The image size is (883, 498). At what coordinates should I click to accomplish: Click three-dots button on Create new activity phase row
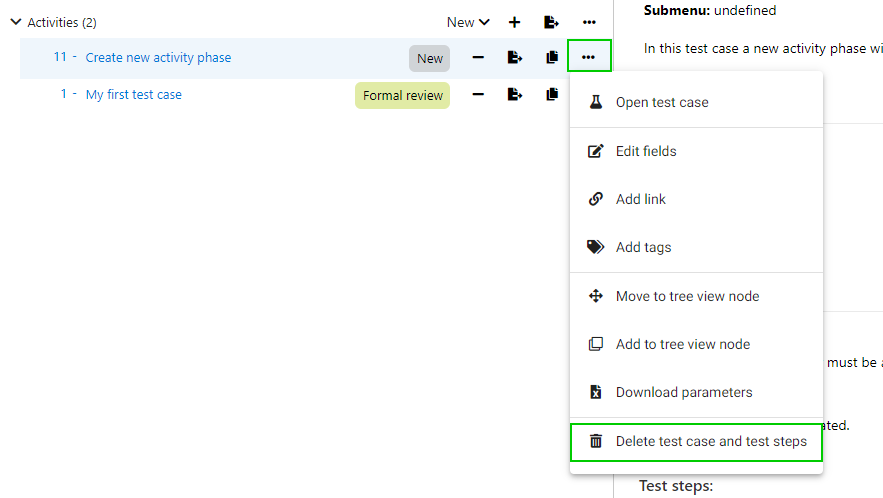(588, 58)
